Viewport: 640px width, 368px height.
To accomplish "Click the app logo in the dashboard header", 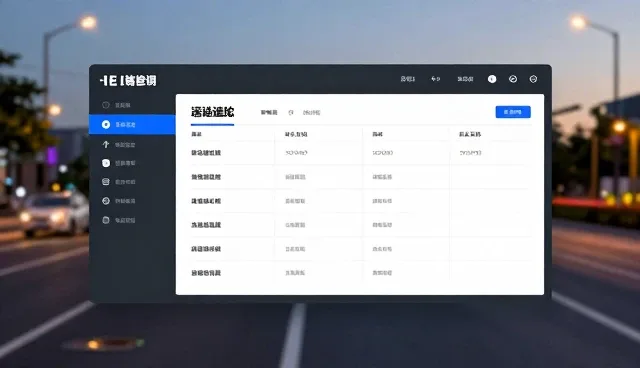I will [128, 80].
